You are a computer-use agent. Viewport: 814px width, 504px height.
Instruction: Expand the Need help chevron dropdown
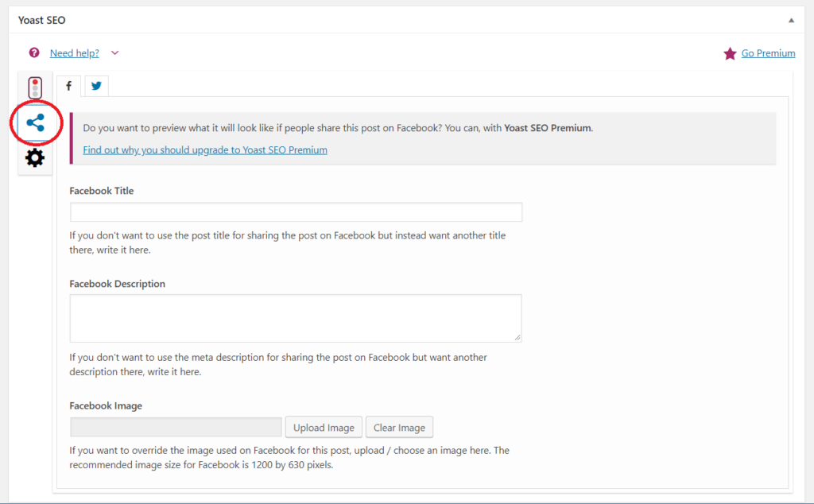(x=114, y=53)
